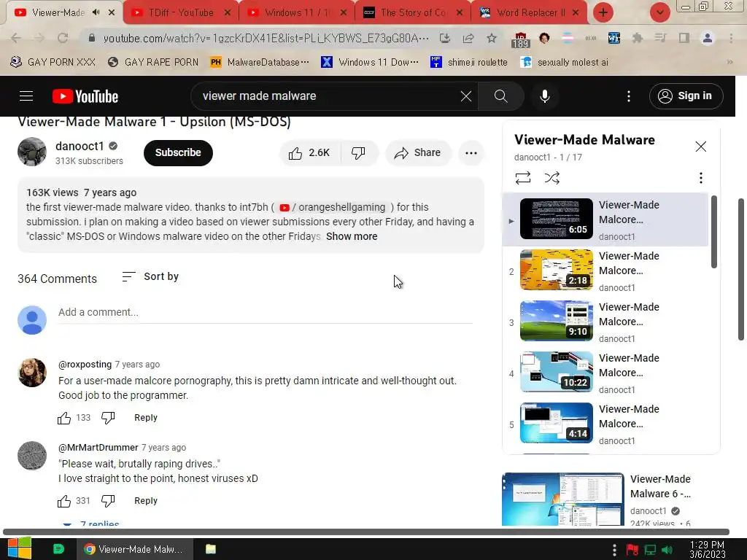Viewport: 747px width, 560px height.
Task: Reload the page
Action: [x=63, y=38]
